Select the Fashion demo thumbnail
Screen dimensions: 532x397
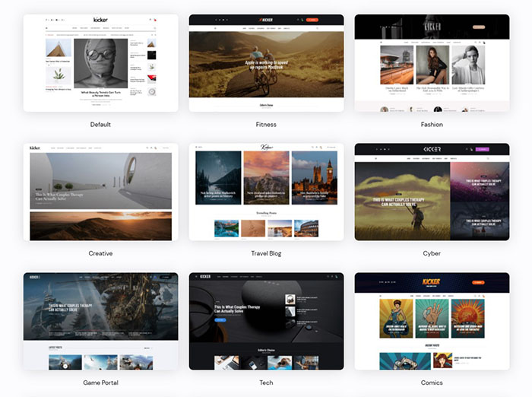[x=432, y=63]
